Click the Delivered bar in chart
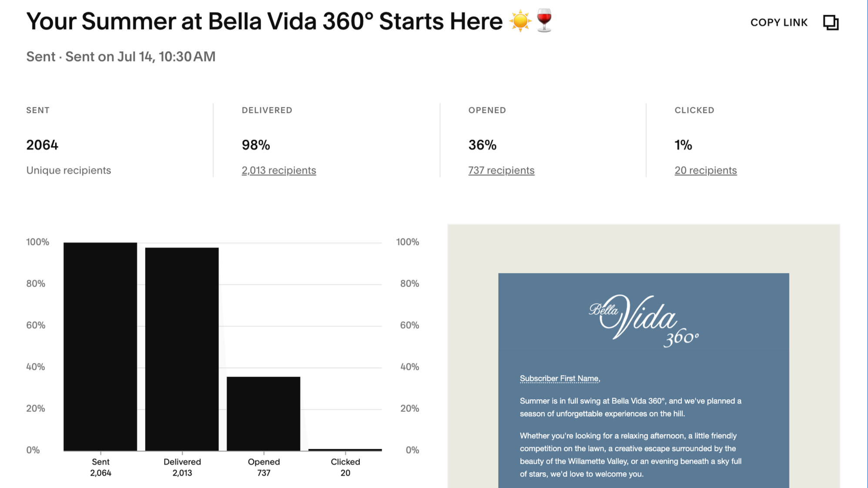The height and width of the screenshot is (488, 868). click(x=182, y=349)
